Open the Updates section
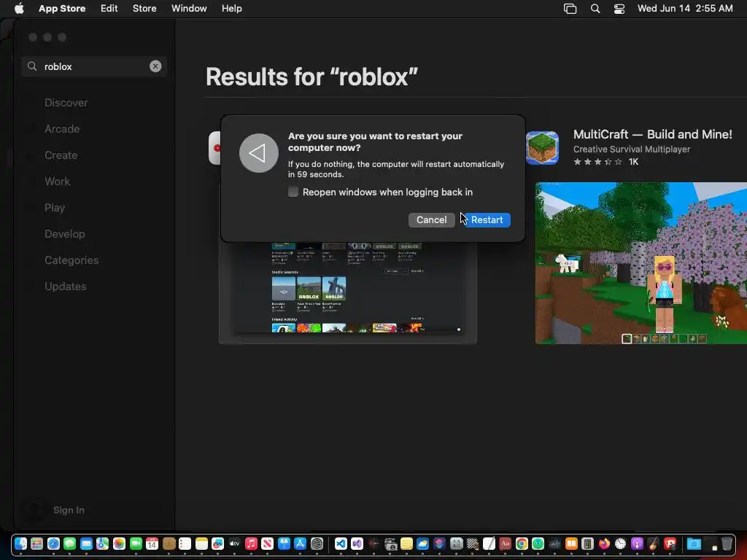 pyautogui.click(x=65, y=286)
